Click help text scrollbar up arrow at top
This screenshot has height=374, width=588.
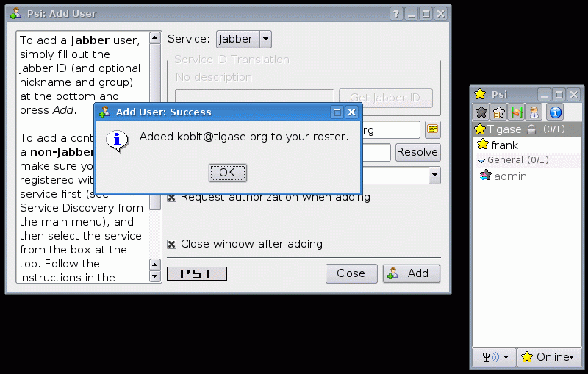tap(155, 38)
